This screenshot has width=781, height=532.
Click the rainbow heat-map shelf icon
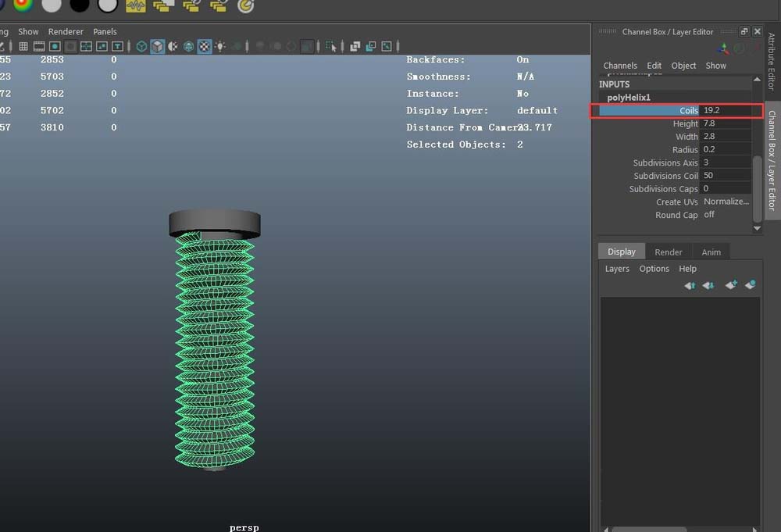pos(23,5)
